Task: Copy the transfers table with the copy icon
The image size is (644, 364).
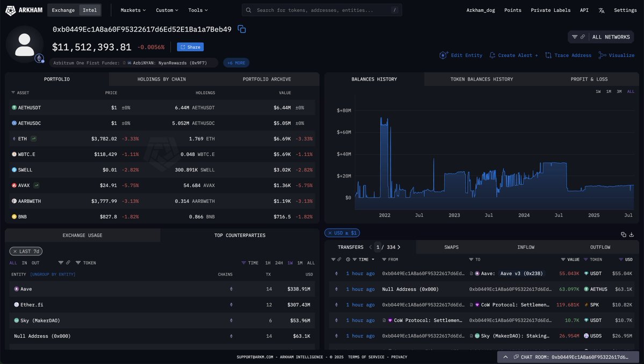Action: [x=624, y=234]
